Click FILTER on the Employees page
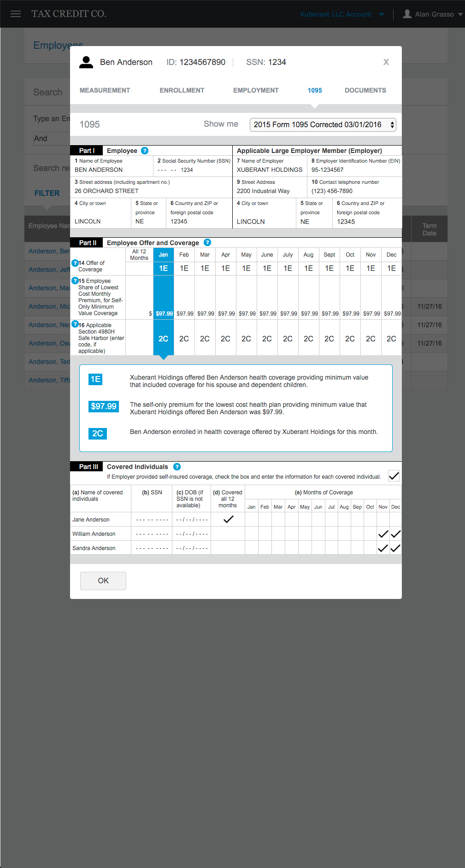 click(47, 193)
